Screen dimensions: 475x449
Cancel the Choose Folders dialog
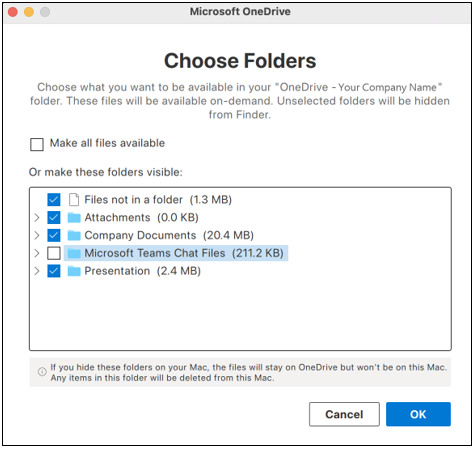[344, 414]
